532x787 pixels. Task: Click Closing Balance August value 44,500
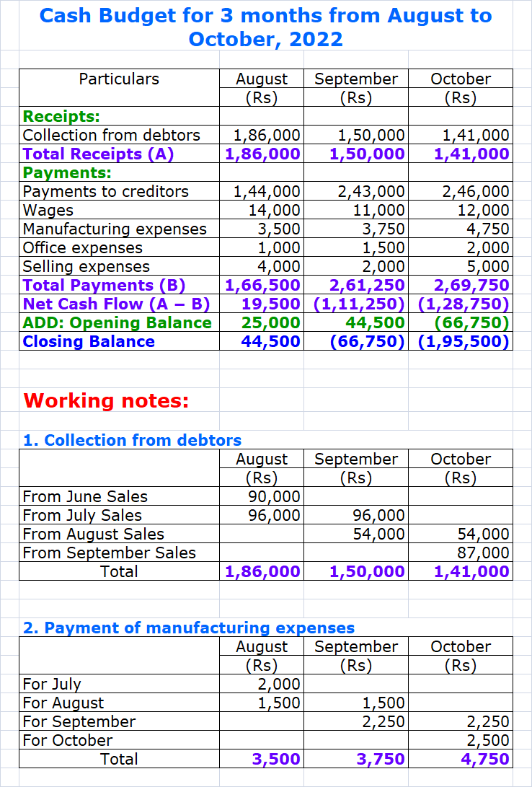[x=271, y=341]
